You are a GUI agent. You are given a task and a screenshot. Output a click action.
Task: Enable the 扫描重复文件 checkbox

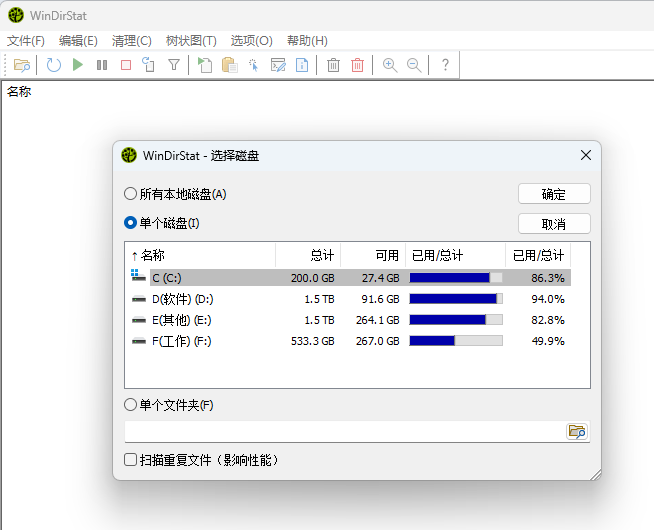pos(130,460)
